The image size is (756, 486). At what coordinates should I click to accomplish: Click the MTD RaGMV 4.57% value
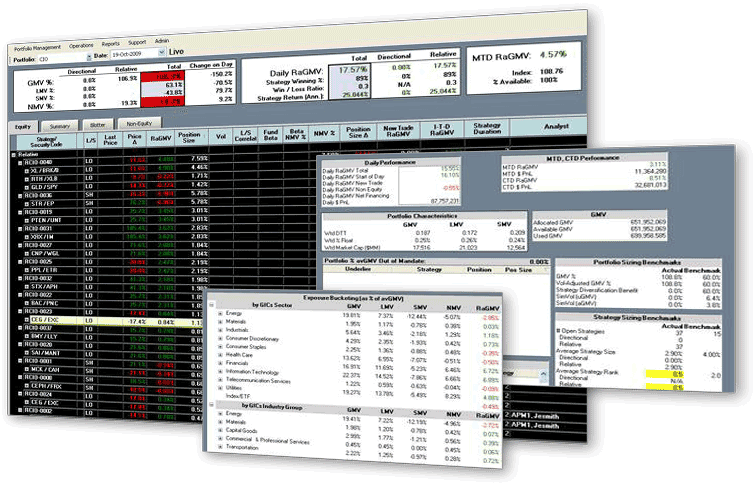(553, 54)
